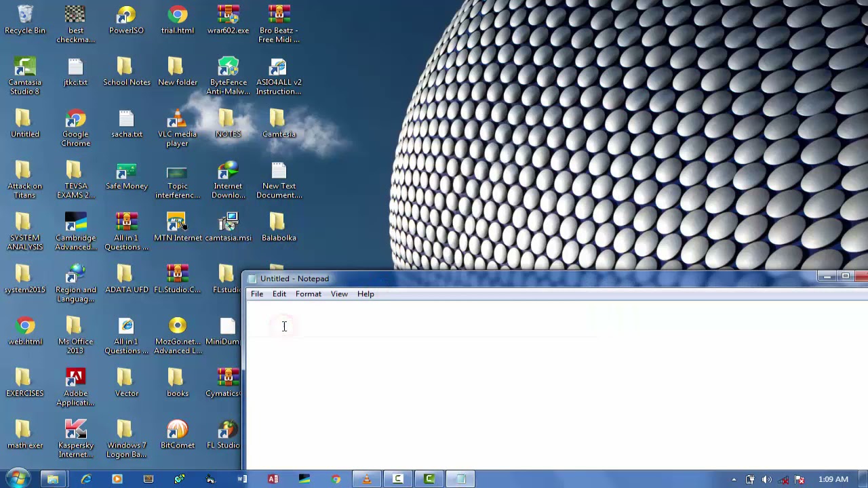Open the Safe Money shortcut
This screenshot has width=868, height=488.
[x=126, y=176]
